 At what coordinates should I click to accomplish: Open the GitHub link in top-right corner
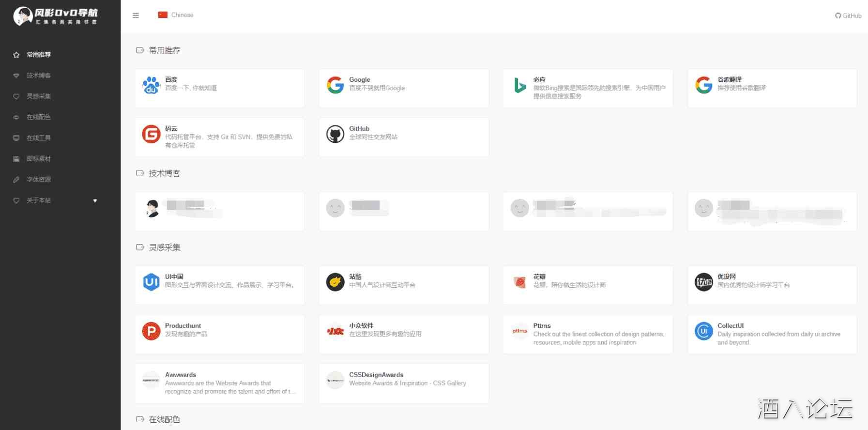click(x=848, y=15)
